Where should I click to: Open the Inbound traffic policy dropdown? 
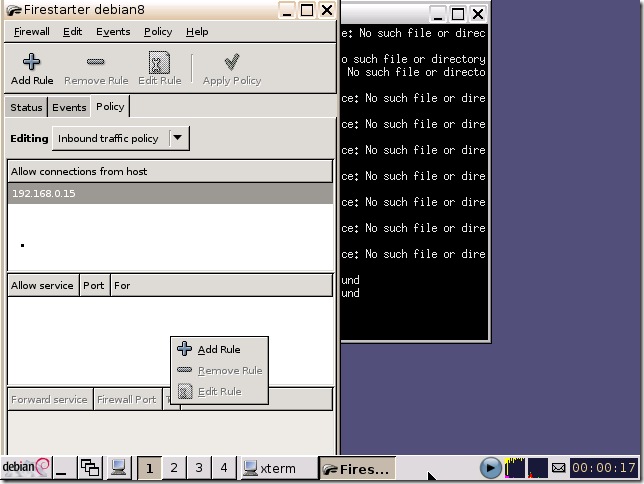tap(121, 138)
